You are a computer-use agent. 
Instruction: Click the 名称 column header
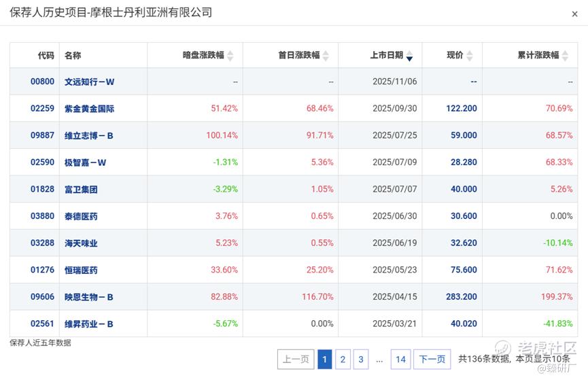(73, 56)
